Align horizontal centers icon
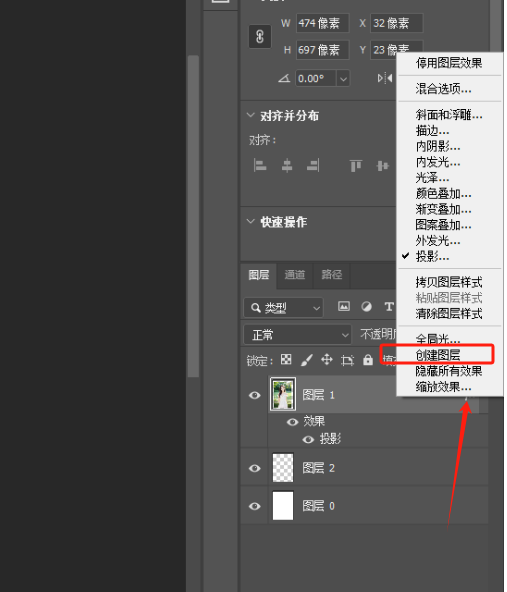The height and width of the screenshot is (592, 507). [287, 165]
